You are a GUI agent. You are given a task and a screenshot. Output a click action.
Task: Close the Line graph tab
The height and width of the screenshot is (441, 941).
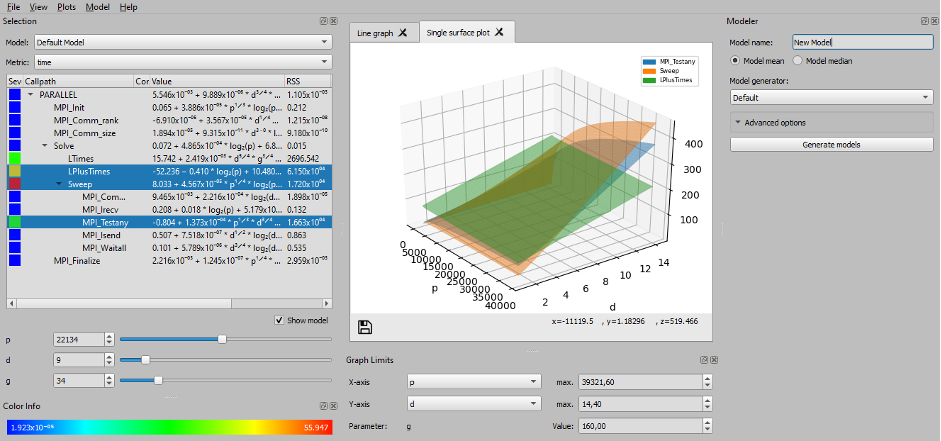tap(403, 33)
